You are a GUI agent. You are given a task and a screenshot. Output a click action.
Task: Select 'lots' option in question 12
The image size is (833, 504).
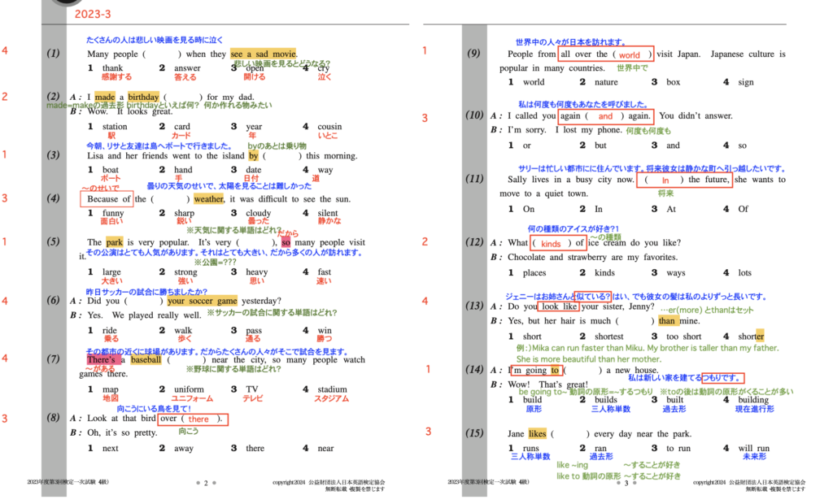click(x=745, y=272)
